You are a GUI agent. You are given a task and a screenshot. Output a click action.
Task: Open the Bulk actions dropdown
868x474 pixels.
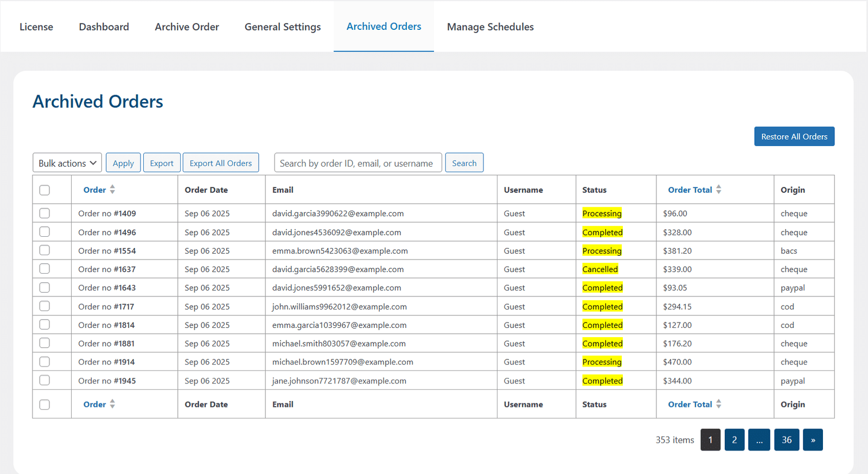(x=67, y=163)
